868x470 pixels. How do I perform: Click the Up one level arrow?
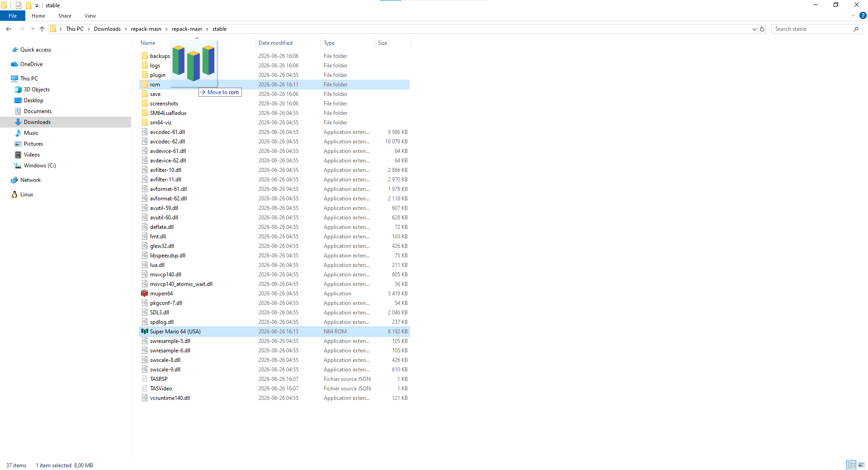coord(42,29)
